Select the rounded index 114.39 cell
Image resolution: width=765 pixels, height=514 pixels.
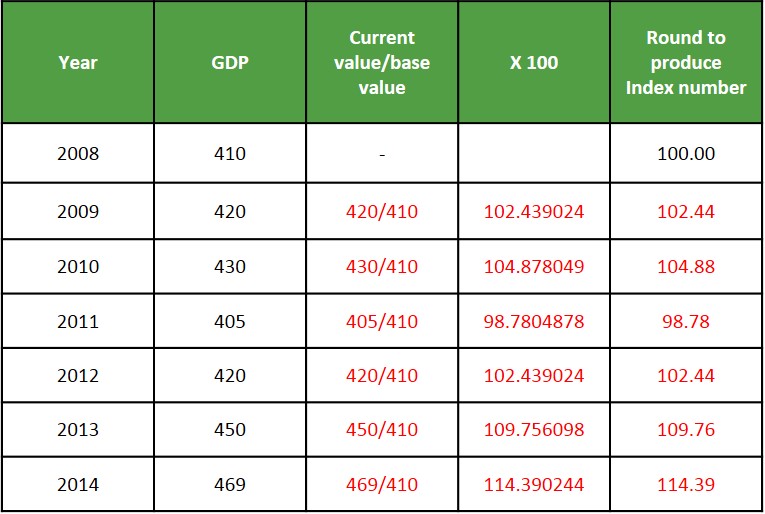[x=686, y=484]
